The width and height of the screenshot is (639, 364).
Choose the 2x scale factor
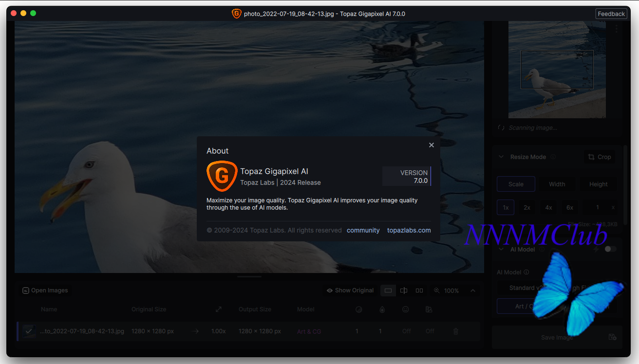coord(527,207)
